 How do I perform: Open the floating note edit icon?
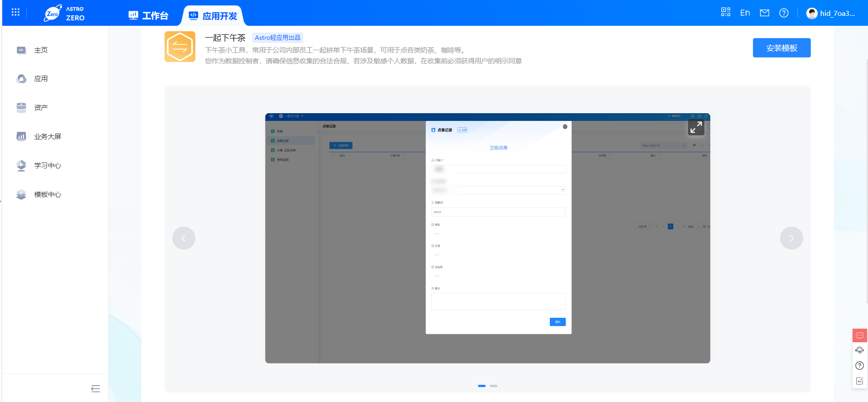[859, 381]
